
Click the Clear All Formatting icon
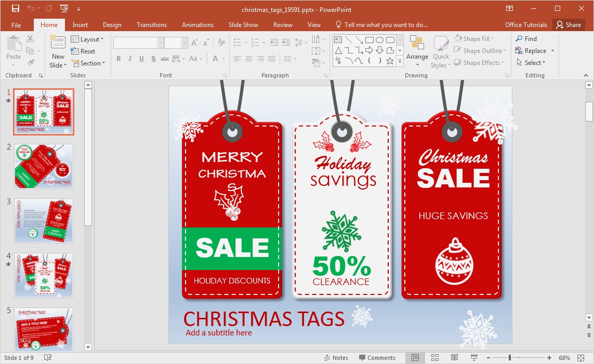[221, 43]
